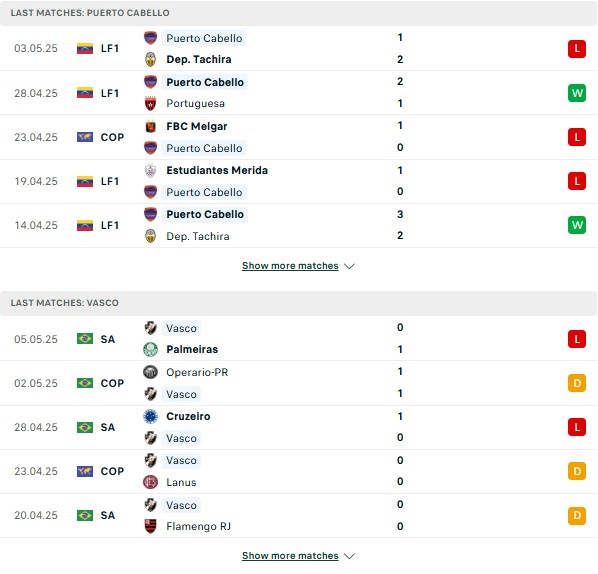Screen dimensions: 598x574
Task: Click the Portuguesa team crest
Action: click(x=150, y=103)
